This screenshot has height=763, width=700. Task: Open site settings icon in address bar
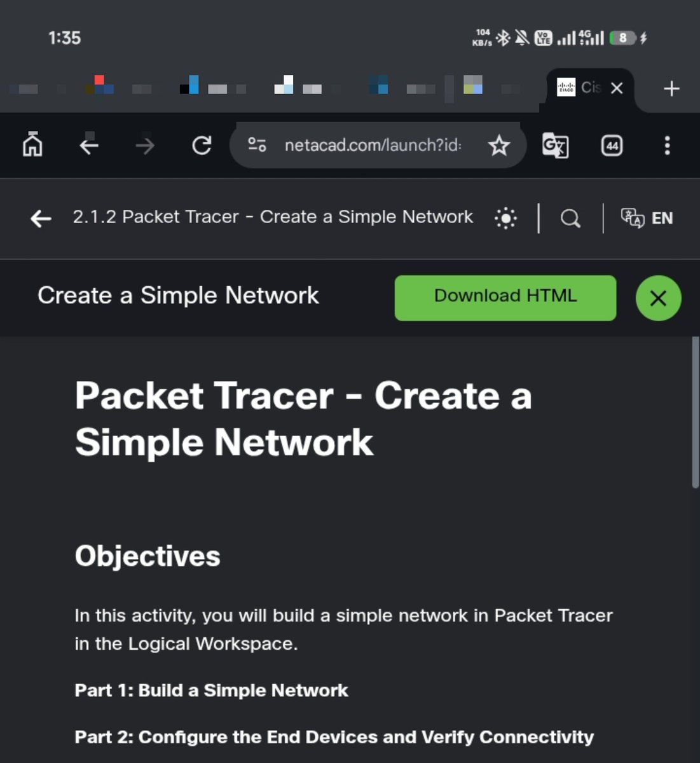tap(257, 145)
